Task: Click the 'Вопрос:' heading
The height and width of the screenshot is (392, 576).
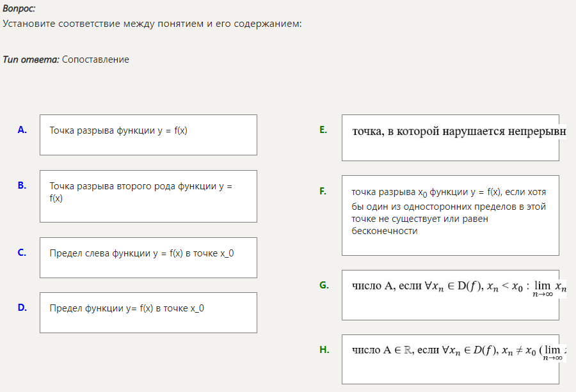Action: pyautogui.click(x=19, y=9)
